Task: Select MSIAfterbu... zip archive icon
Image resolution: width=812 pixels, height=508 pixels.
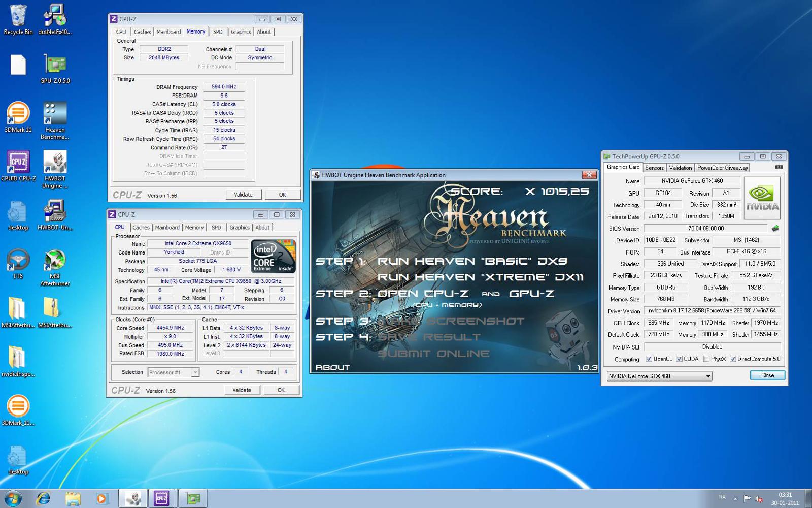Action: click(55, 312)
